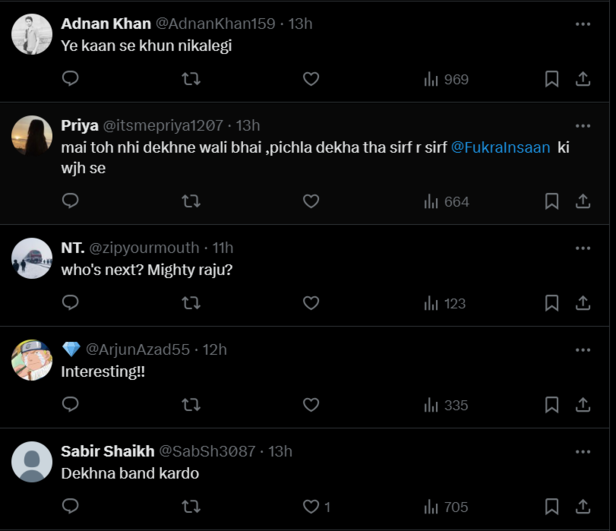View analytics showing 123 views
616x531 pixels.
[445, 302]
